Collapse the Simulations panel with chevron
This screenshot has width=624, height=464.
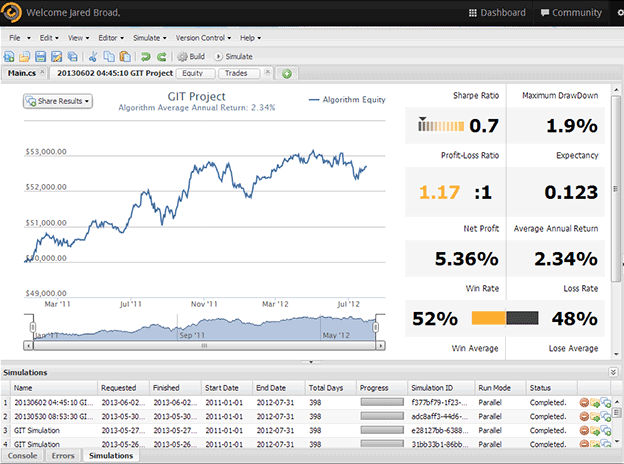click(612, 372)
